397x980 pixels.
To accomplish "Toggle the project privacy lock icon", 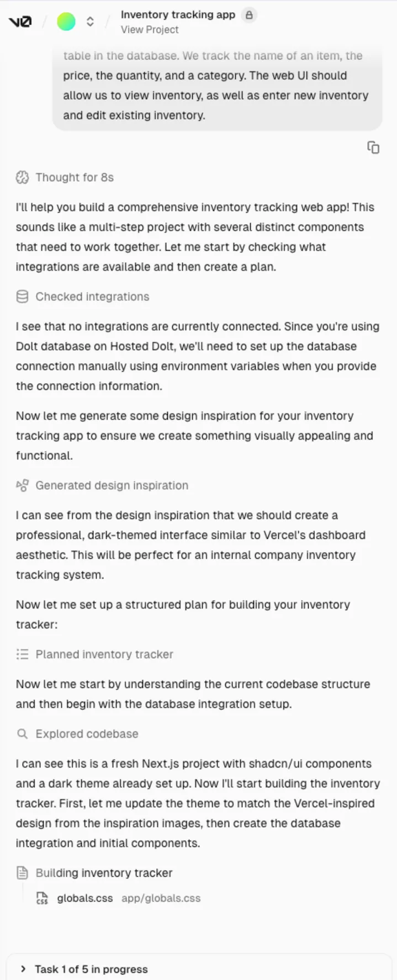I will [249, 15].
